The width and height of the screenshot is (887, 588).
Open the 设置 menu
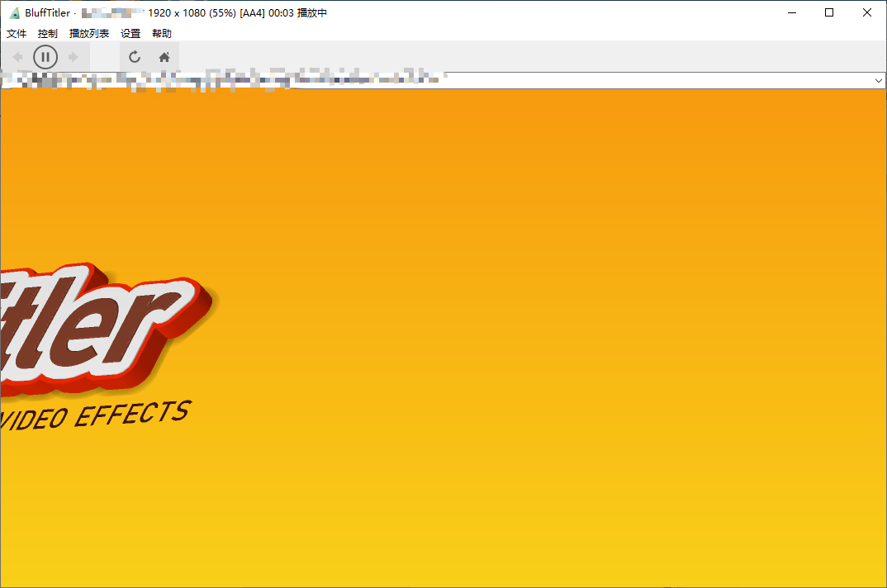pos(130,34)
